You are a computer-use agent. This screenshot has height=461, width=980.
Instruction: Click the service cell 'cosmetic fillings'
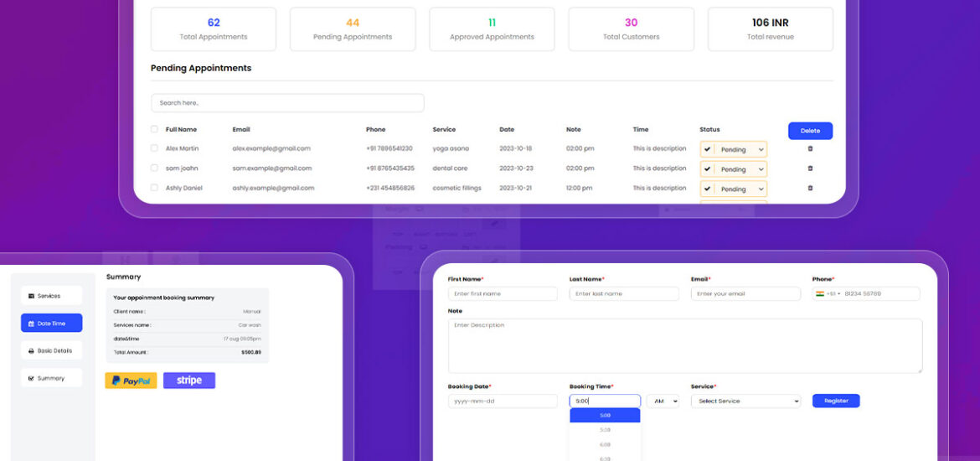click(x=456, y=188)
